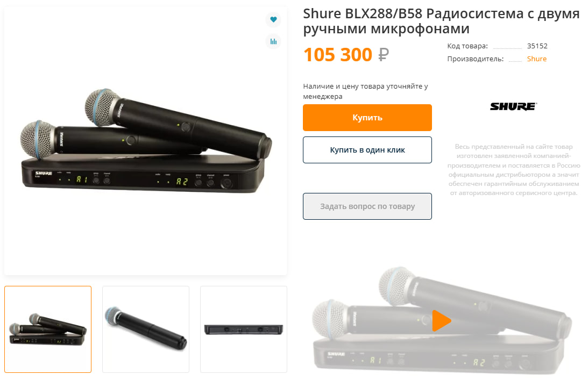Play the product video with orange triangle

pos(441,321)
